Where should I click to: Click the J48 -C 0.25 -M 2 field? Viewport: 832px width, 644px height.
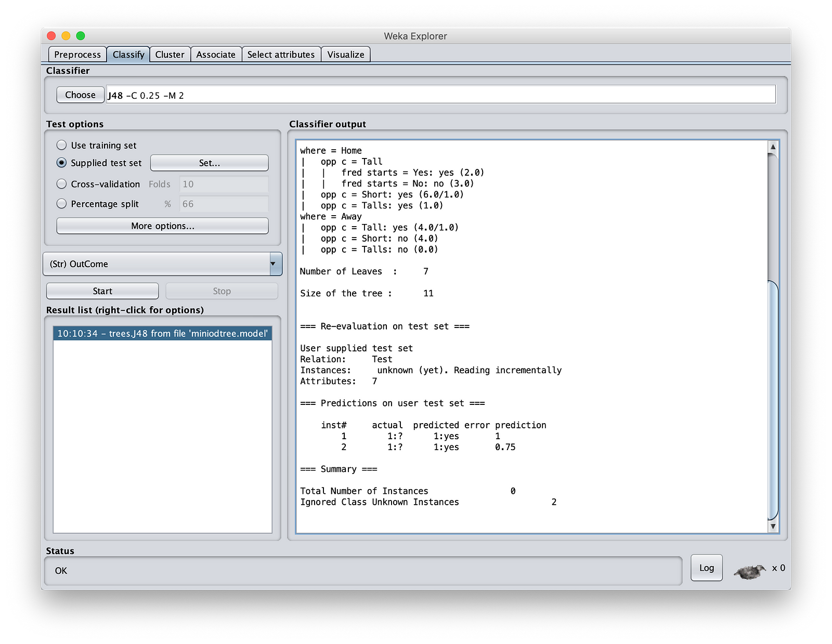pyautogui.click(x=440, y=95)
